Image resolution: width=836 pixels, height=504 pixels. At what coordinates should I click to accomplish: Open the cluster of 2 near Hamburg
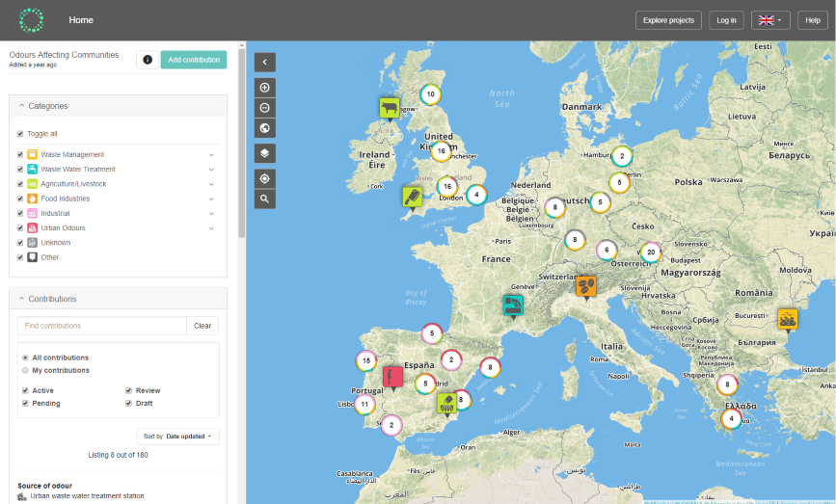(622, 156)
